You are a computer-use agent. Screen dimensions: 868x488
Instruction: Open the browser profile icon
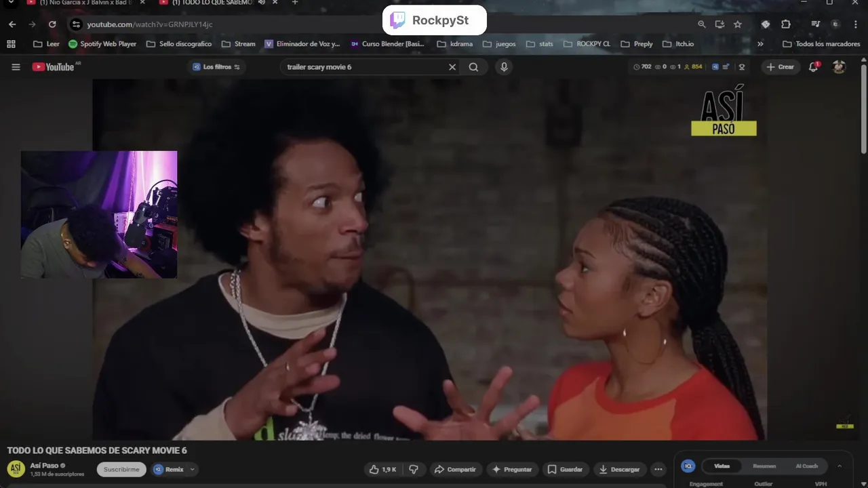[835, 24]
